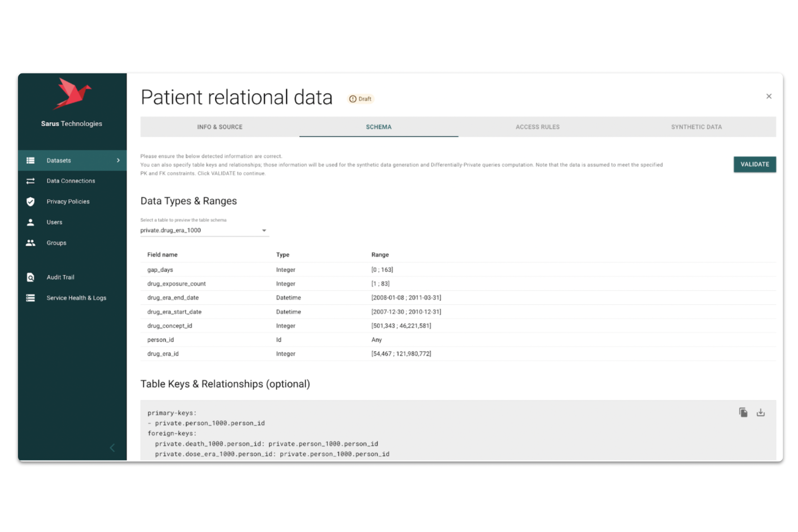Switch to the Info & Source tab
This screenshot has height=532, width=798.
tap(220, 127)
